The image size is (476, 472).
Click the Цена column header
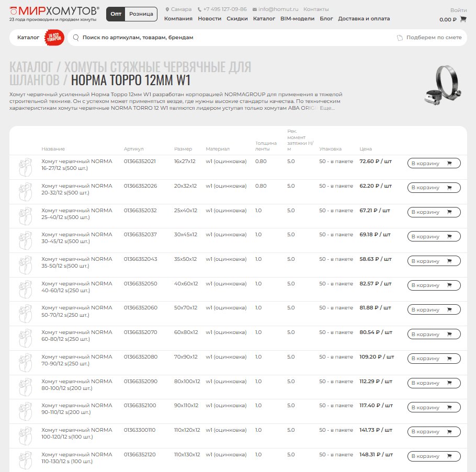coord(366,149)
